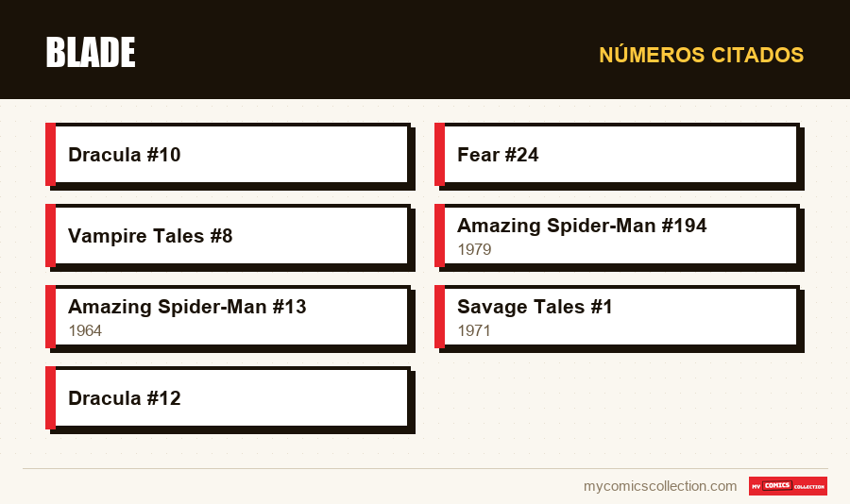Select the Vampire Tales #8 card
850x504 pixels.
pyautogui.click(x=229, y=236)
